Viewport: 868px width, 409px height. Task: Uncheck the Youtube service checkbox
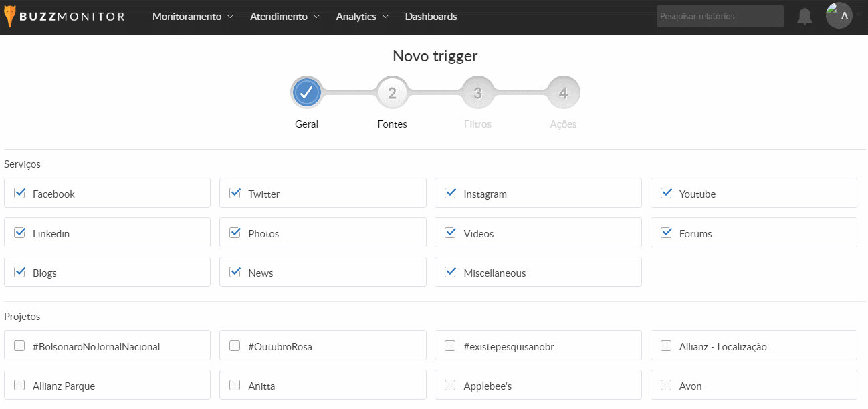[666, 194]
